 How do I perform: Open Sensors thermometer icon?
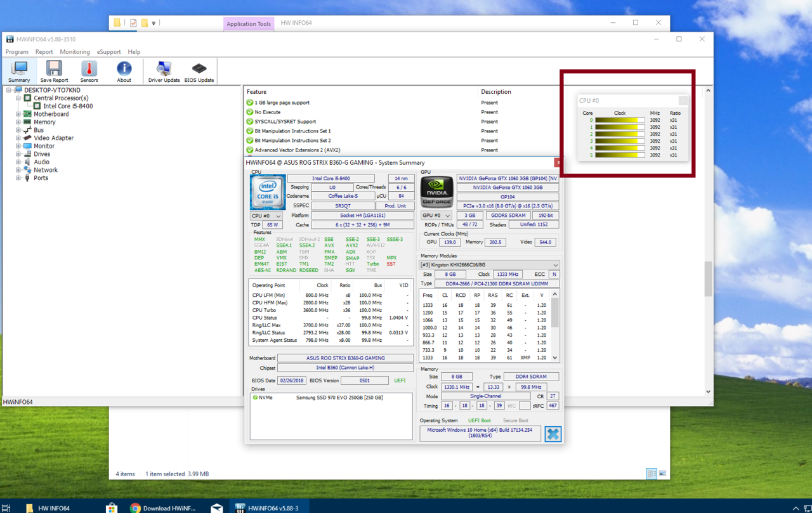[x=89, y=72]
